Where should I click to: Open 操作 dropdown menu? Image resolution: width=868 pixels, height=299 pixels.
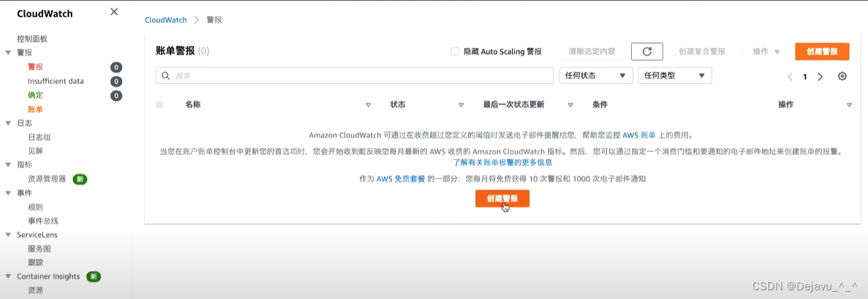point(766,51)
